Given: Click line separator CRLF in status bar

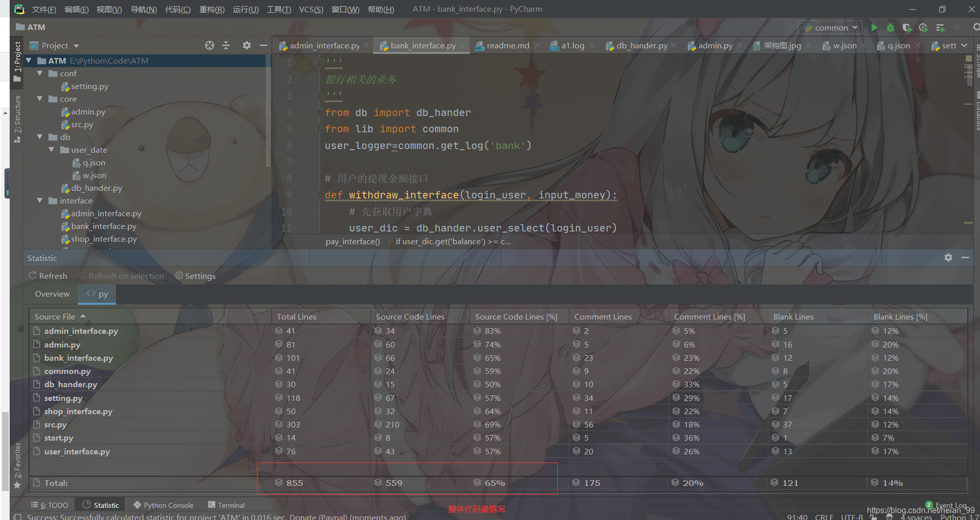Looking at the screenshot, I should click(824, 516).
